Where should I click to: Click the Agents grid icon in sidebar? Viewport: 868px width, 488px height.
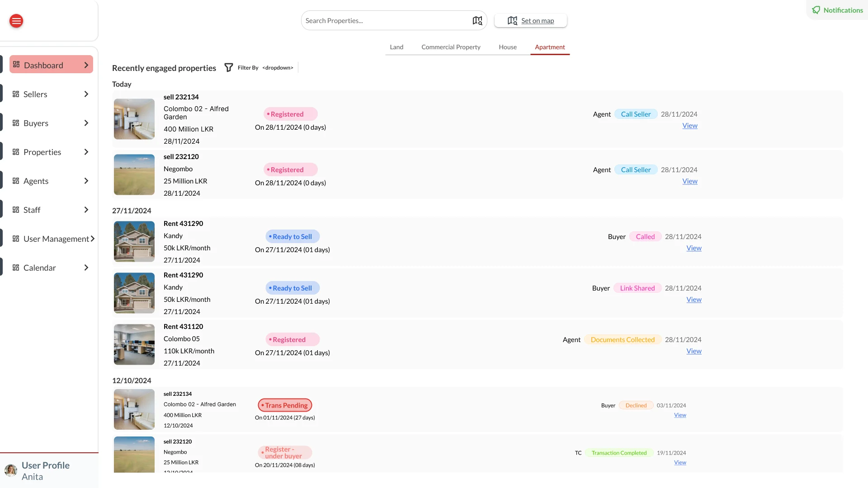click(x=16, y=181)
